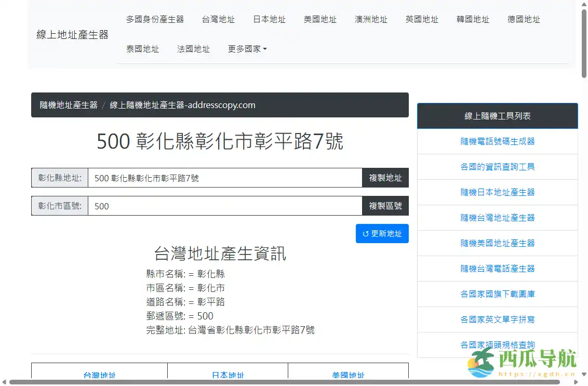Click inside the address input field
The image size is (588, 386).
(223, 178)
